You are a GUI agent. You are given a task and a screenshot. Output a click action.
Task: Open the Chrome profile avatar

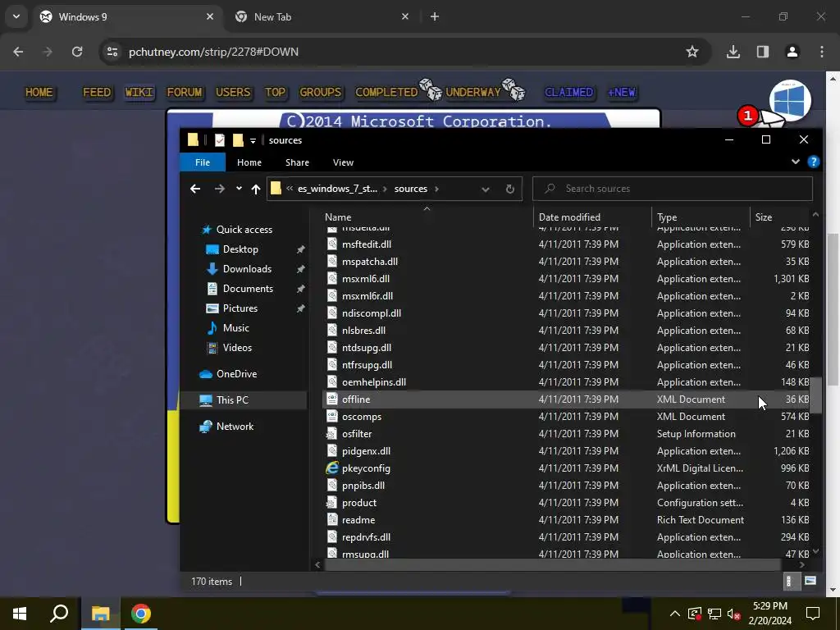point(792,52)
